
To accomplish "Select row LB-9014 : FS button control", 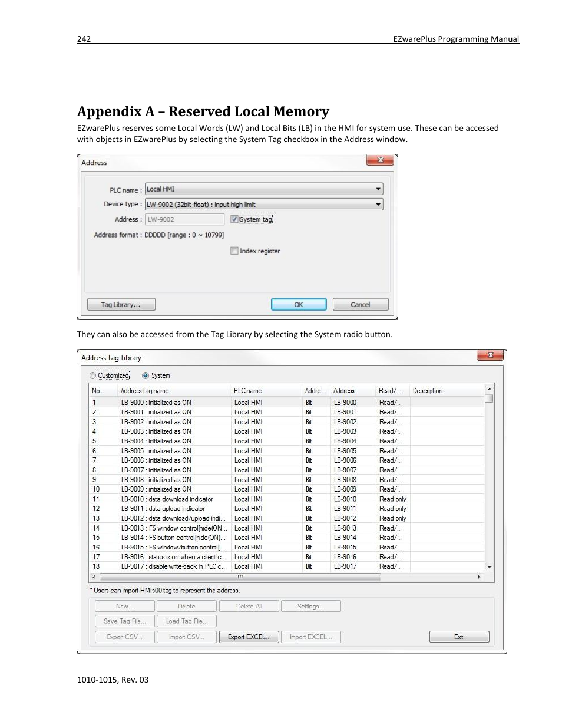I will (x=287, y=538).
